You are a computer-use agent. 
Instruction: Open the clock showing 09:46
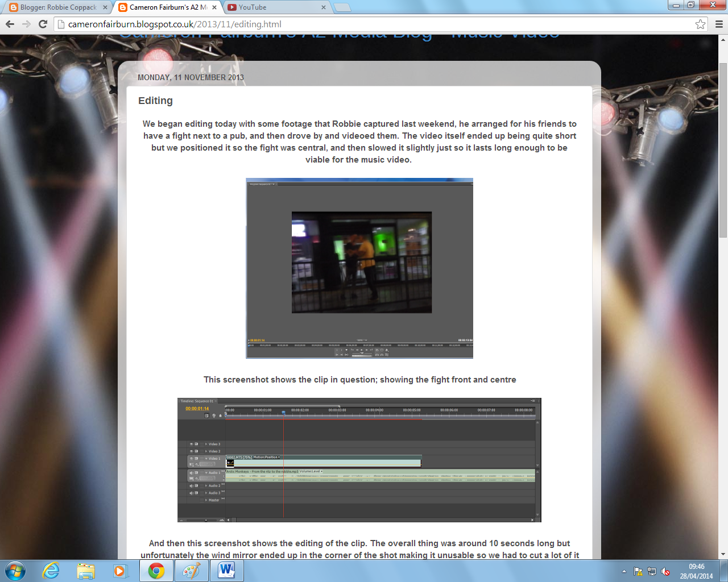(696, 571)
